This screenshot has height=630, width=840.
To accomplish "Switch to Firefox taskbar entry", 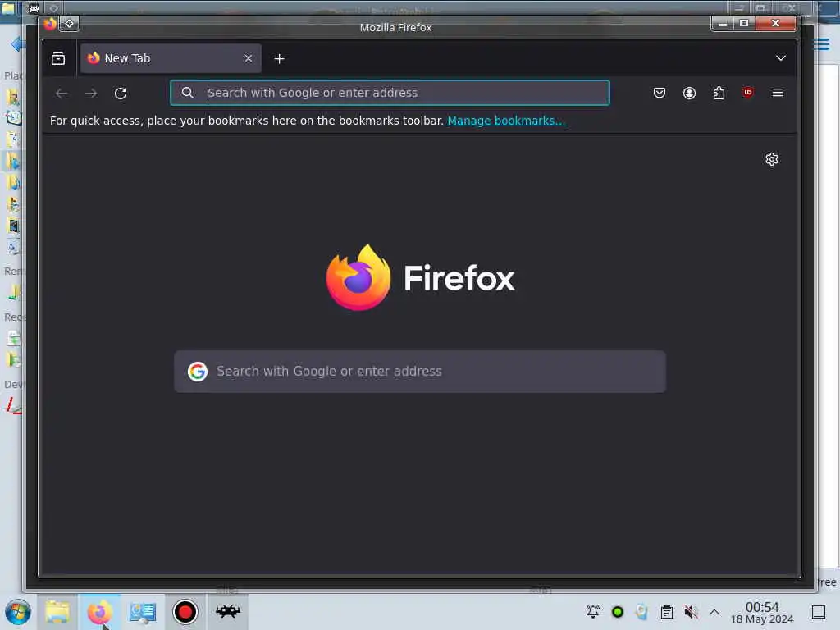I will (x=99, y=612).
